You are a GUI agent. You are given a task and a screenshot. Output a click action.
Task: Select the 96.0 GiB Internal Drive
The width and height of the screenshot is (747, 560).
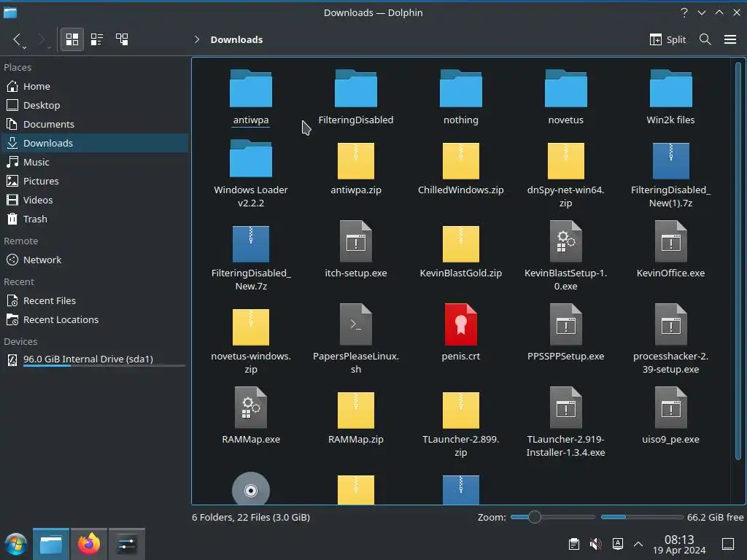(94, 359)
